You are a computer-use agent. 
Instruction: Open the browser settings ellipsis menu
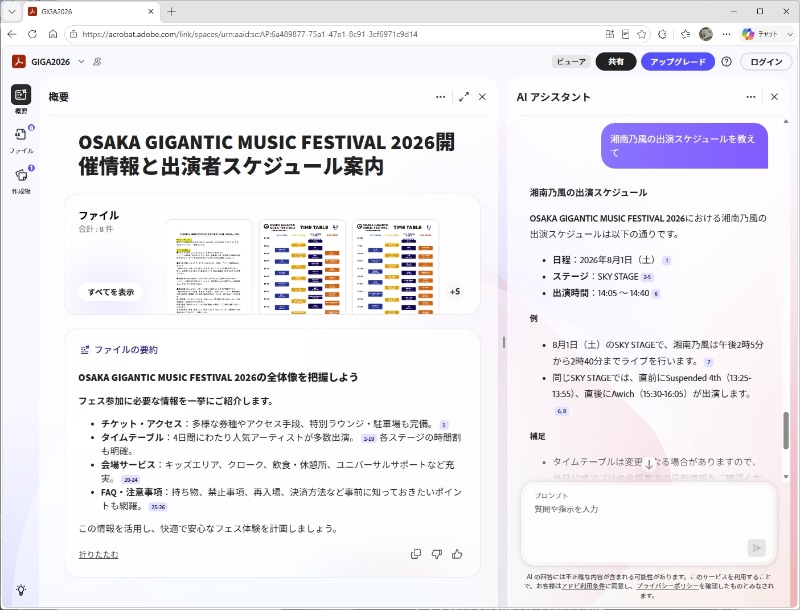[x=727, y=34]
